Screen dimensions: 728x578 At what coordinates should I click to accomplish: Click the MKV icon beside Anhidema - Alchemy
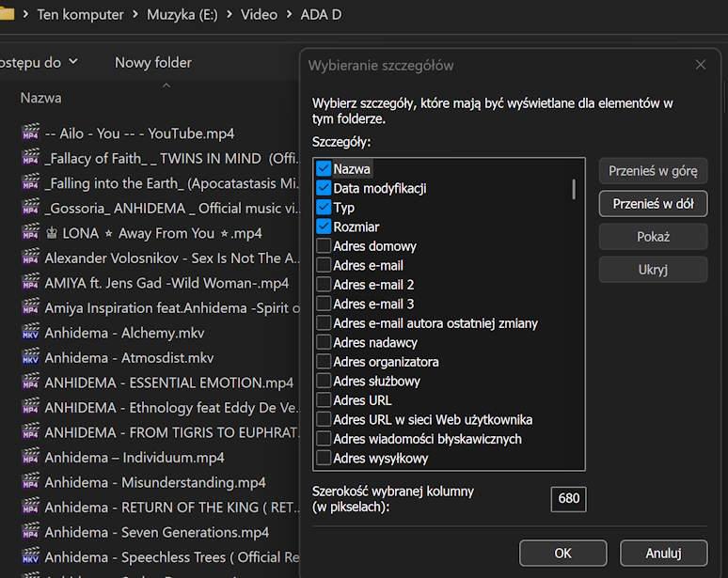coord(30,333)
